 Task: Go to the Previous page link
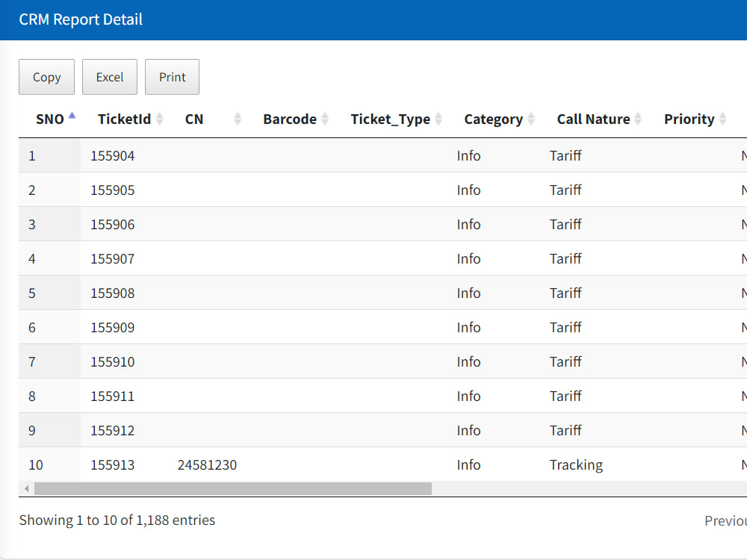point(725,520)
